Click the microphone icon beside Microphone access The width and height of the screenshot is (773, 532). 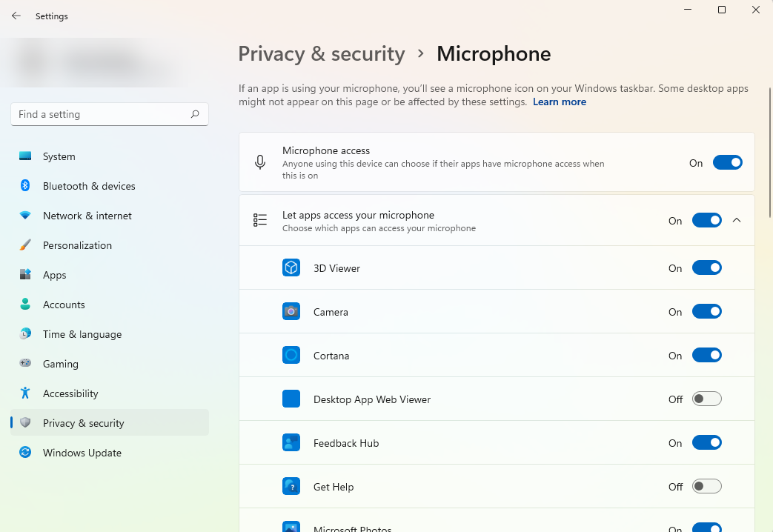260,162
